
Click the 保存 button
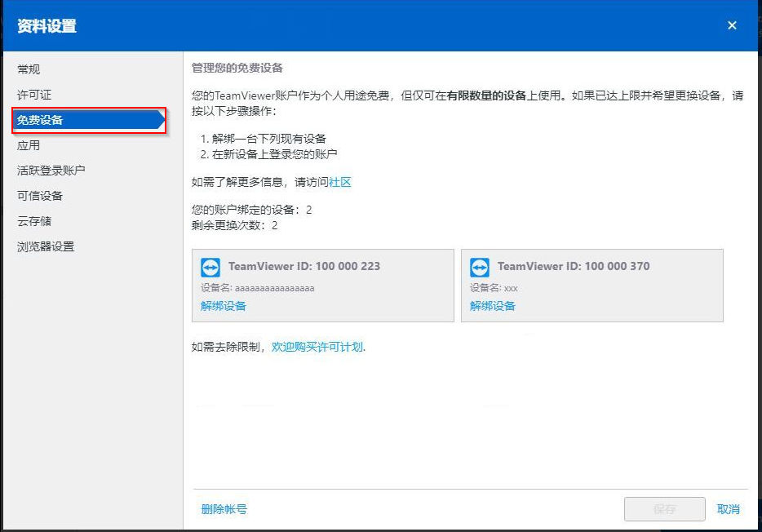[664, 509]
